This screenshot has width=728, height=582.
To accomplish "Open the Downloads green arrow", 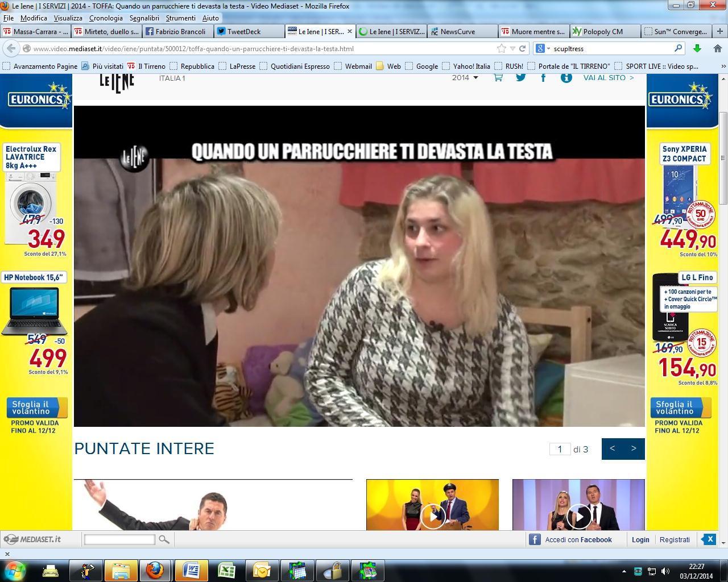I will tap(697, 48).
